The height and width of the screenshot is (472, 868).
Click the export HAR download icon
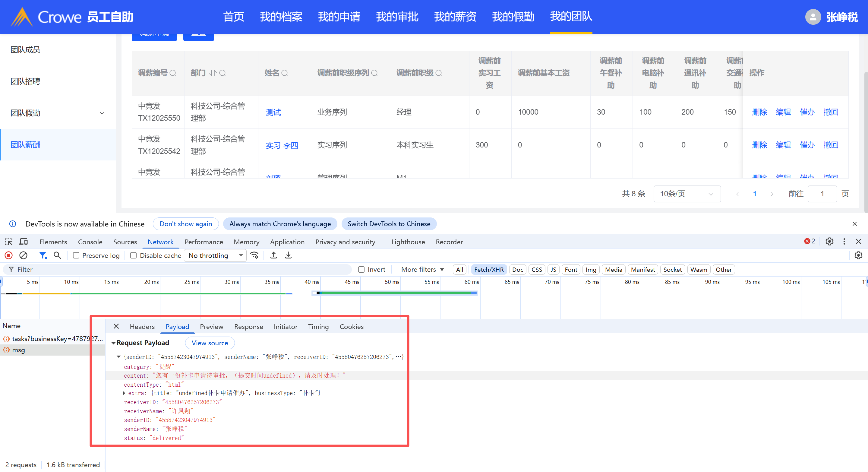tap(288, 255)
